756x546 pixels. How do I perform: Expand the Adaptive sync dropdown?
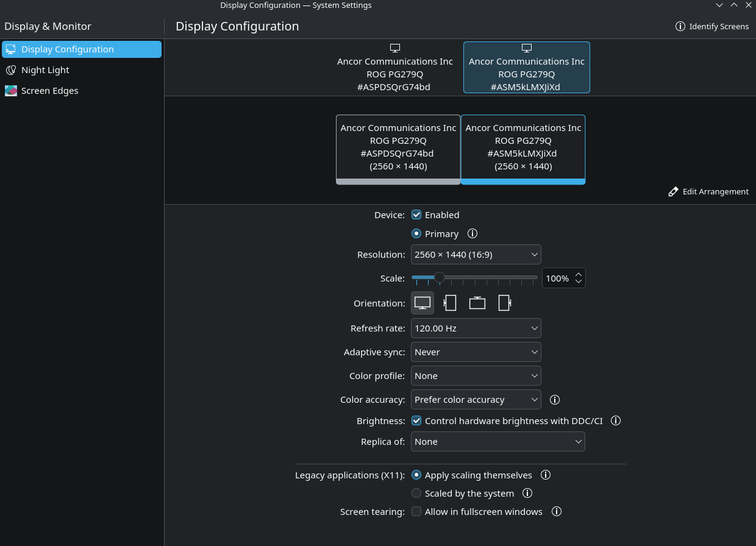[x=476, y=352]
